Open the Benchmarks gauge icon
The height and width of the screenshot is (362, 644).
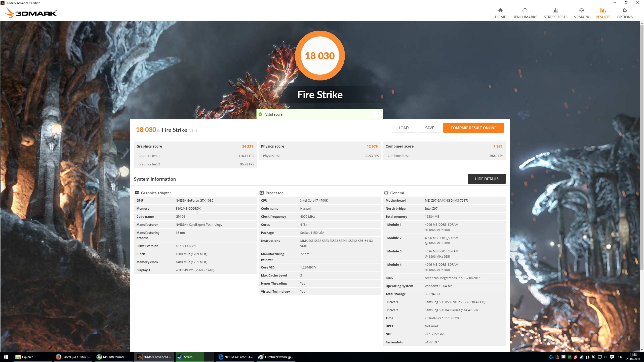[x=525, y=11]
